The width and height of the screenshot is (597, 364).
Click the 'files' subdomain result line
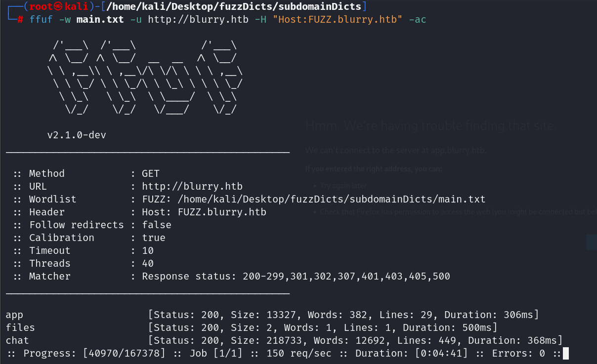tap(252, 327)
